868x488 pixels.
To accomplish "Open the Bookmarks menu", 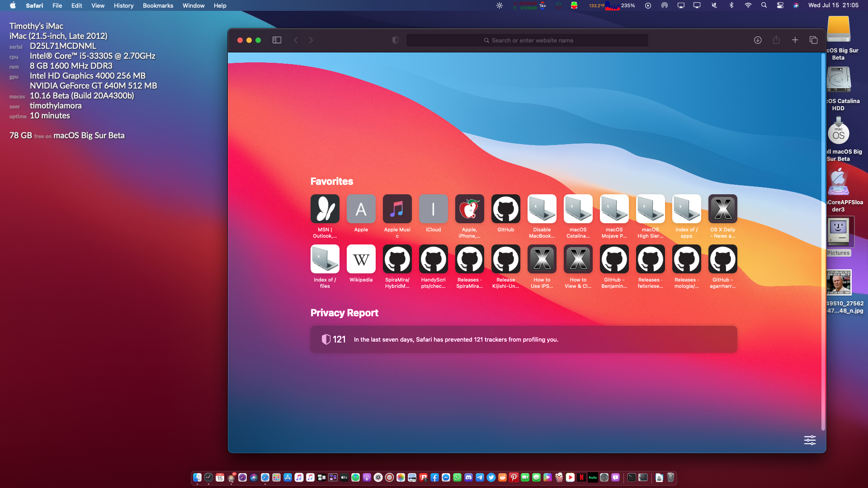I will coord(158,5).
